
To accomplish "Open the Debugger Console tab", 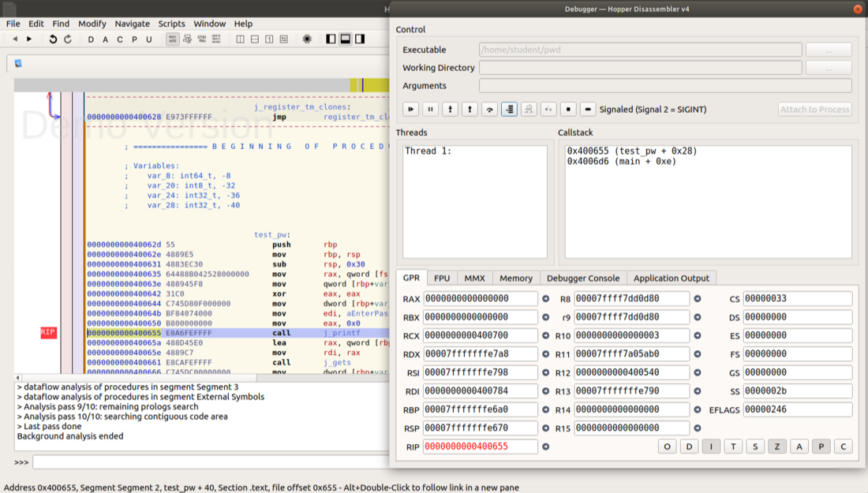I will (582, 278).
